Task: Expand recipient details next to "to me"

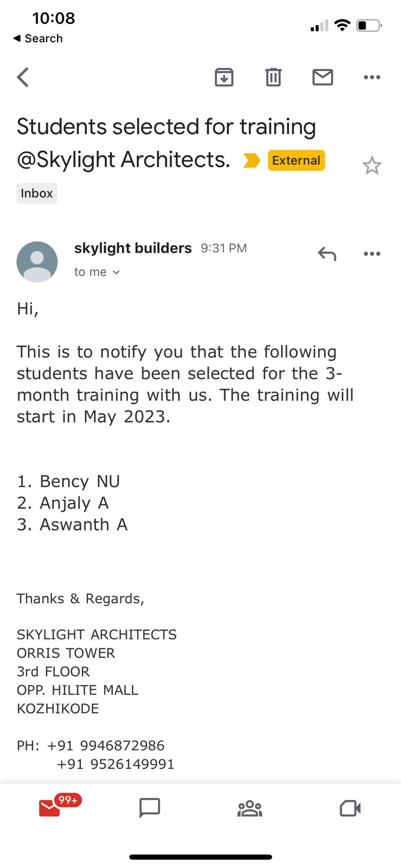Action: tap(116, 272)
